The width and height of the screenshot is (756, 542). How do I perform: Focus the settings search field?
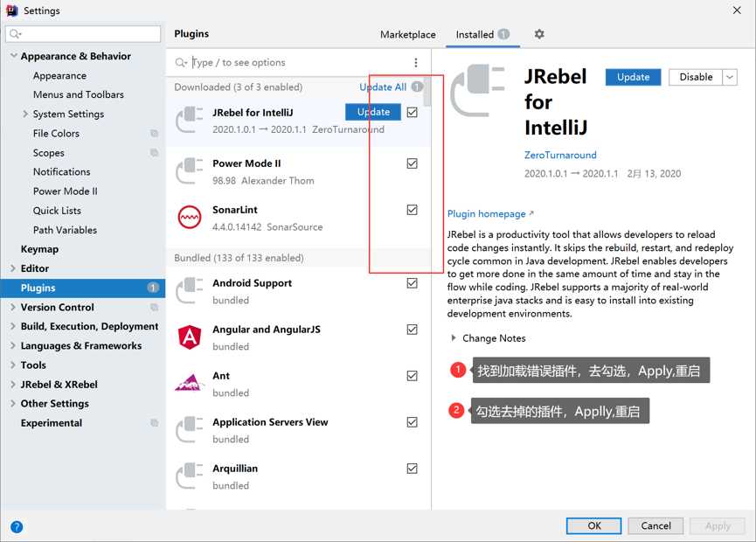[83, 34]
